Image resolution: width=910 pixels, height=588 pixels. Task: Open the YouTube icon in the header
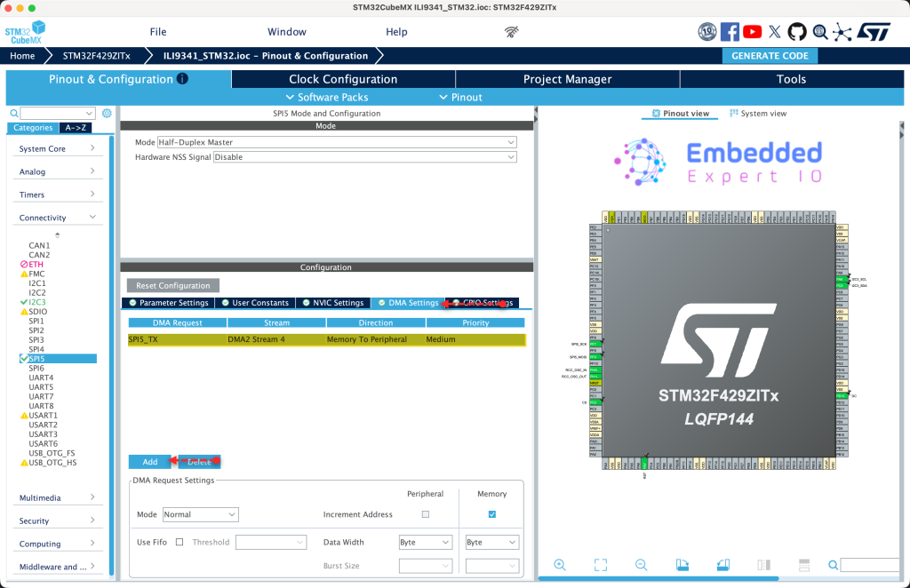(752, 32)
